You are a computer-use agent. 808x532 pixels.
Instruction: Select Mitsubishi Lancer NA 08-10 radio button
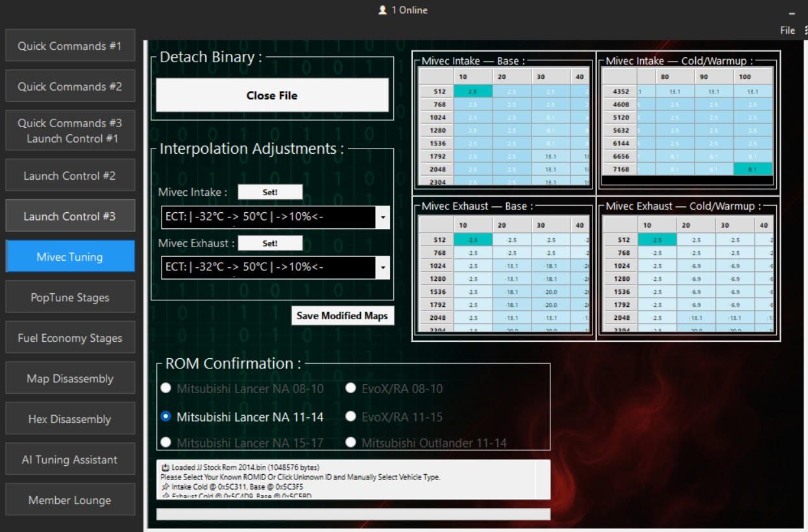[167, 388]
